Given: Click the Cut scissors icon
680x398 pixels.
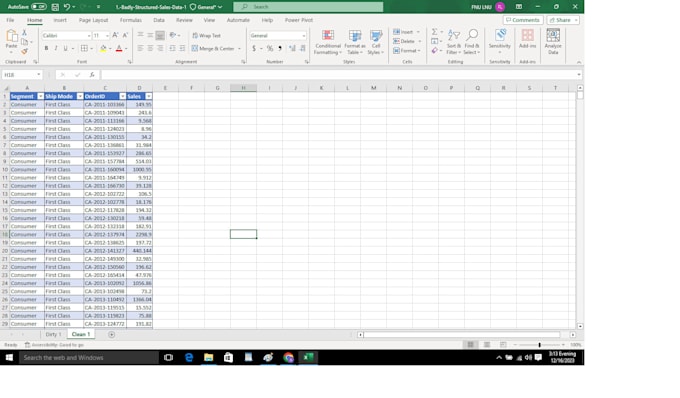Looking at the screenshot, I should pyautogui.click(x=24, y=33).
